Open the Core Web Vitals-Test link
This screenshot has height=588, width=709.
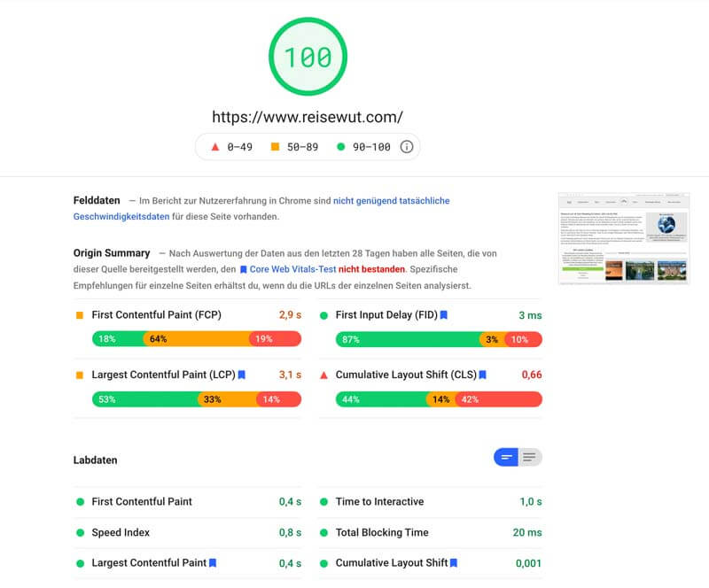[292, 269]
